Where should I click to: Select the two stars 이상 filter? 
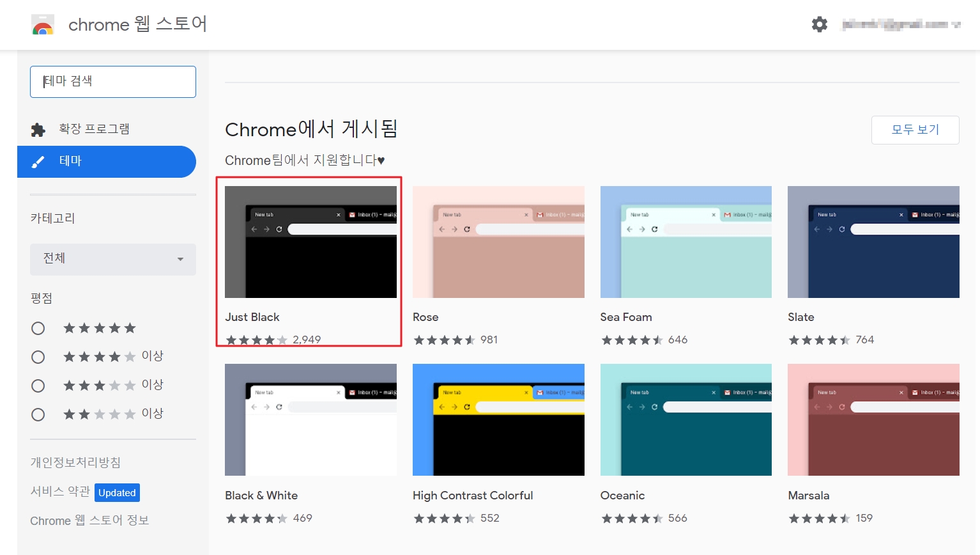pyautogui.click(x=38, y=414)
